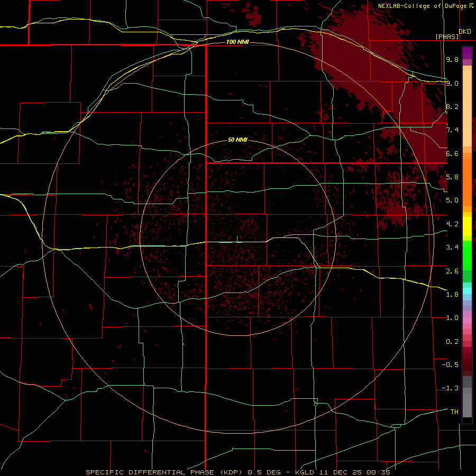
Task: Select the 7.4 scale label
Action: tap(452, 130)
